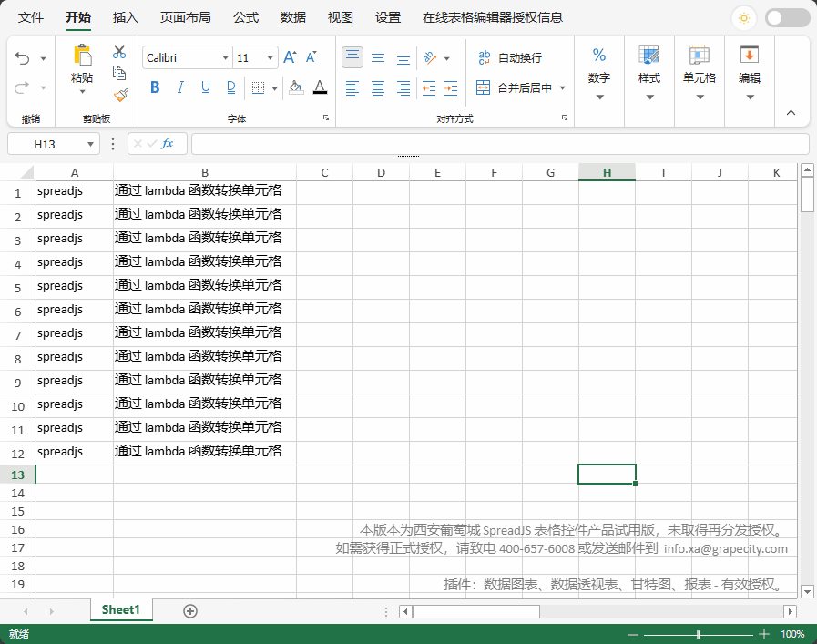Click the Sheet1 tab

pos(120,610)
